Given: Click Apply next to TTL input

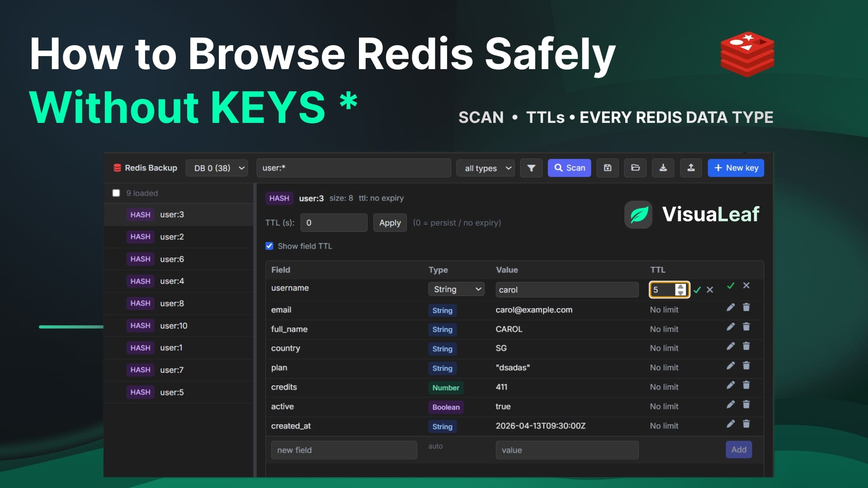Looking at the screenshot, I should [390, 223].
